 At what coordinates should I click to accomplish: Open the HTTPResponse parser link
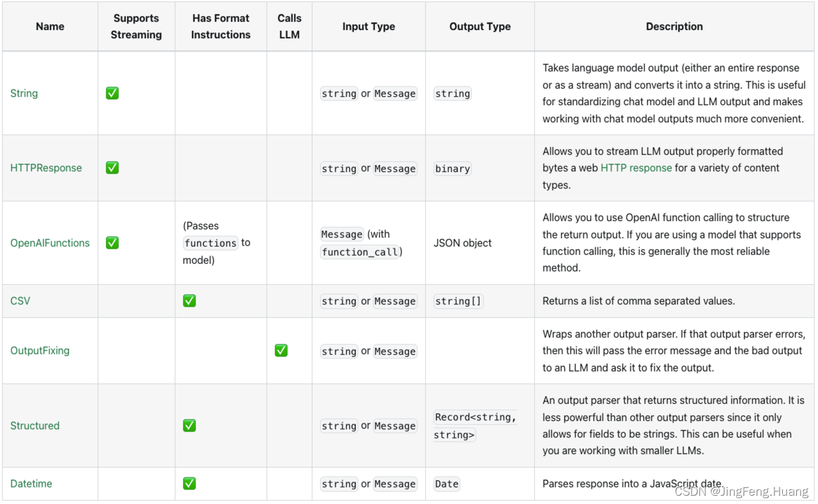(46, 168)
